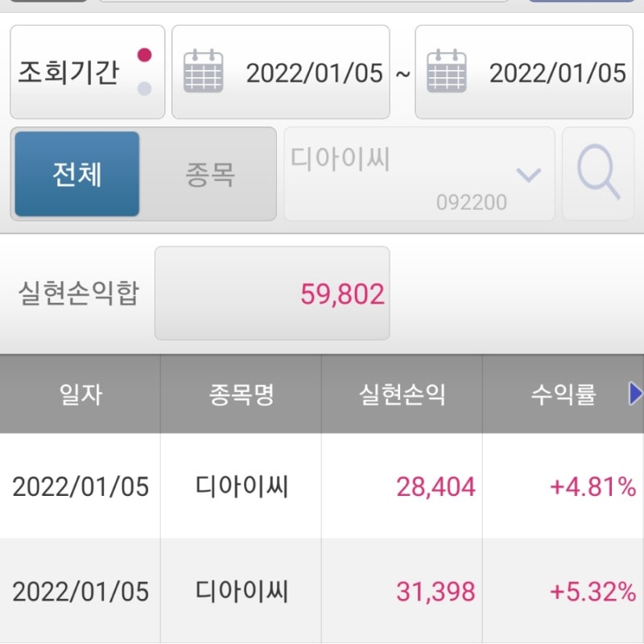Image resolution: width=644 pixels, height=644 pixels.
Task: Open the start date calendar icon
Action: pos(204,71)
